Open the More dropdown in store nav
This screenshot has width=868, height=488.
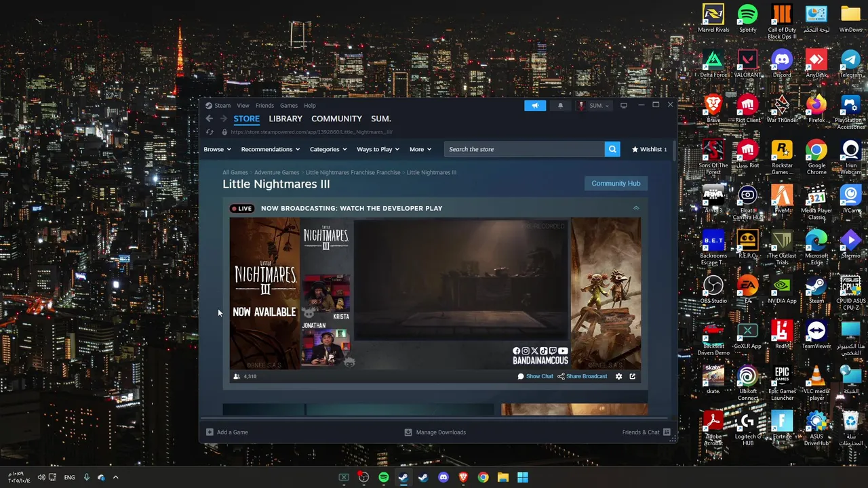420,149
